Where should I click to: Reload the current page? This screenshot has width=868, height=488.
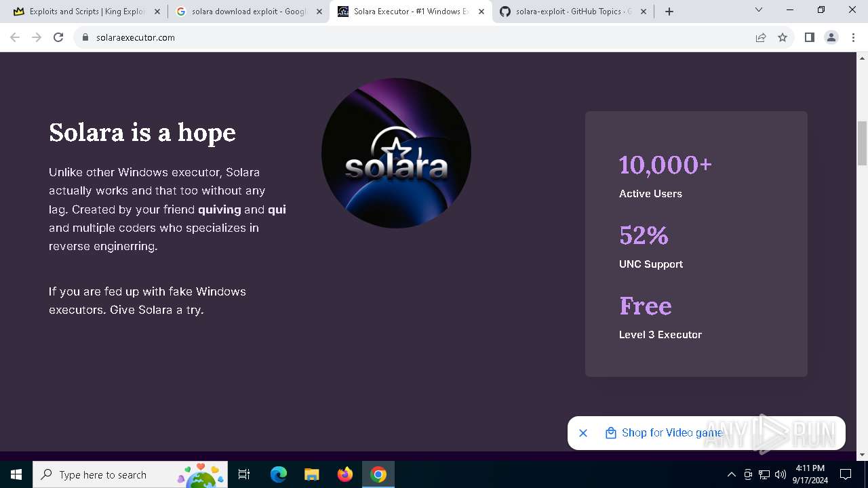tap(58, 37)
